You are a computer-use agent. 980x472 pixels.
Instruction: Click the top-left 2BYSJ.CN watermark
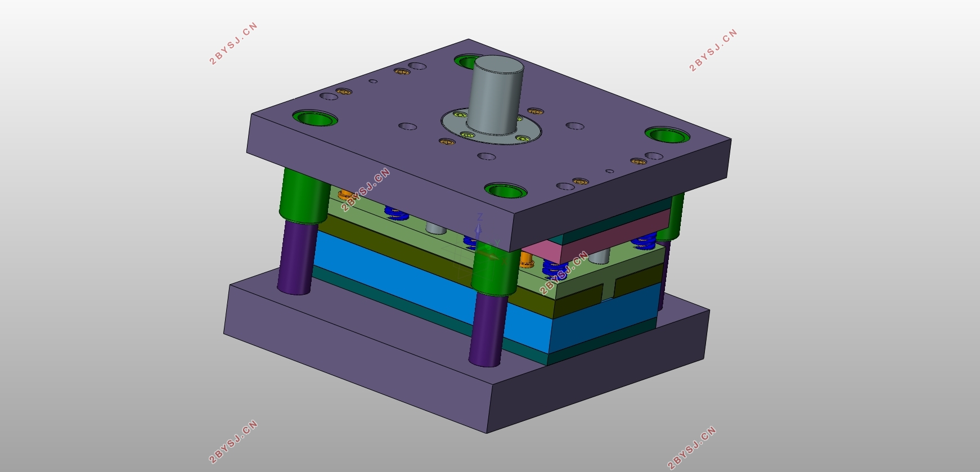point(233,44)
